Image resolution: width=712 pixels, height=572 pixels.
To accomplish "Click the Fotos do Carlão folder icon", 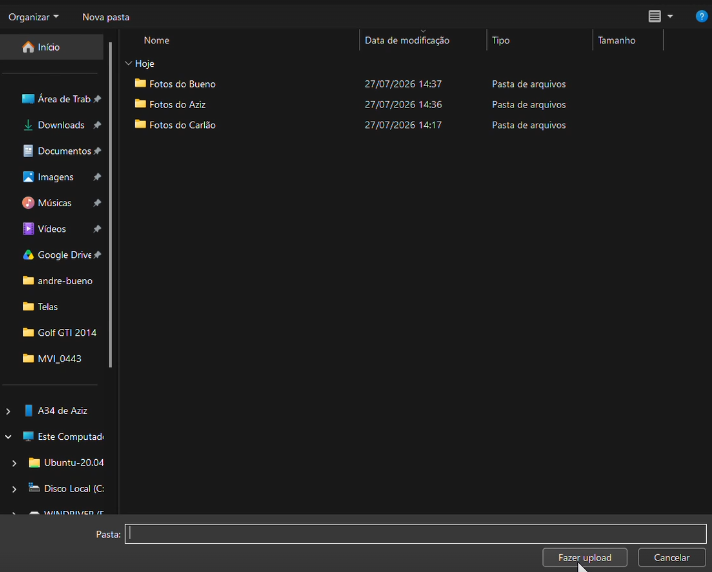I will click(140, 124).
